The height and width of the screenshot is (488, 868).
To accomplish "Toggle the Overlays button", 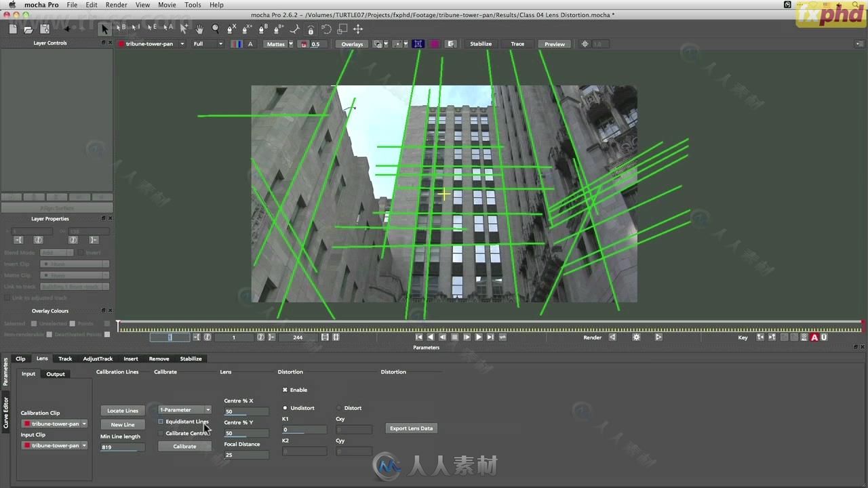I will 352,44.
